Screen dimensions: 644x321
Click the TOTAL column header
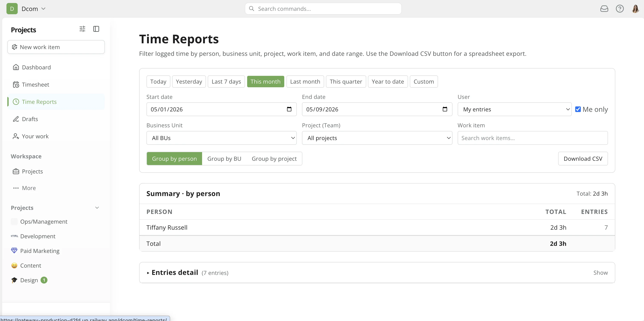pyautogui.click(x=556, y=212)
